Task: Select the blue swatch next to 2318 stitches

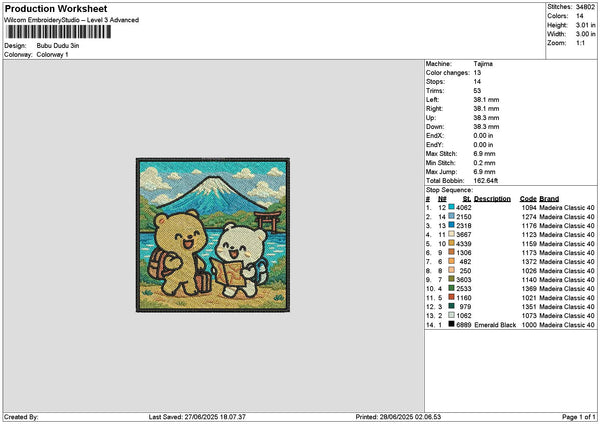Action: (x=452, y=225)
